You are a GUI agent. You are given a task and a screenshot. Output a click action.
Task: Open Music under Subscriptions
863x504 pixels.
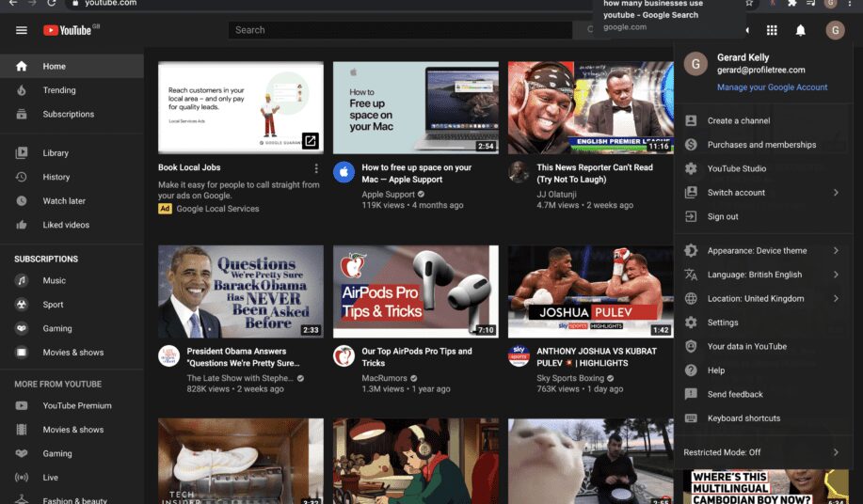pos(72,280)
